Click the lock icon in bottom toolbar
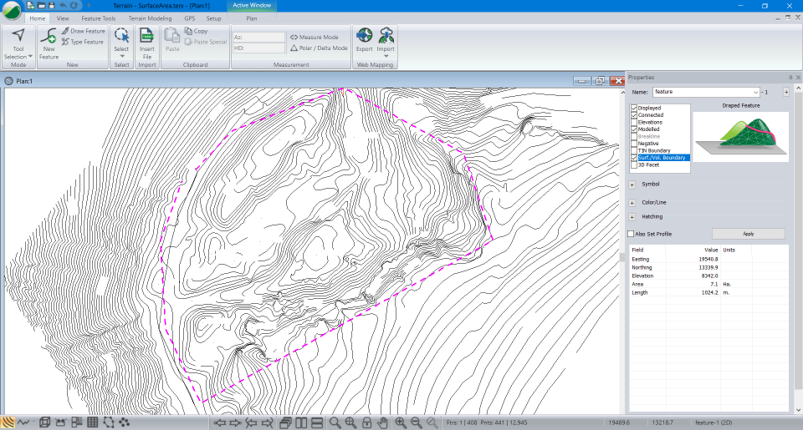 click(367, 423)
